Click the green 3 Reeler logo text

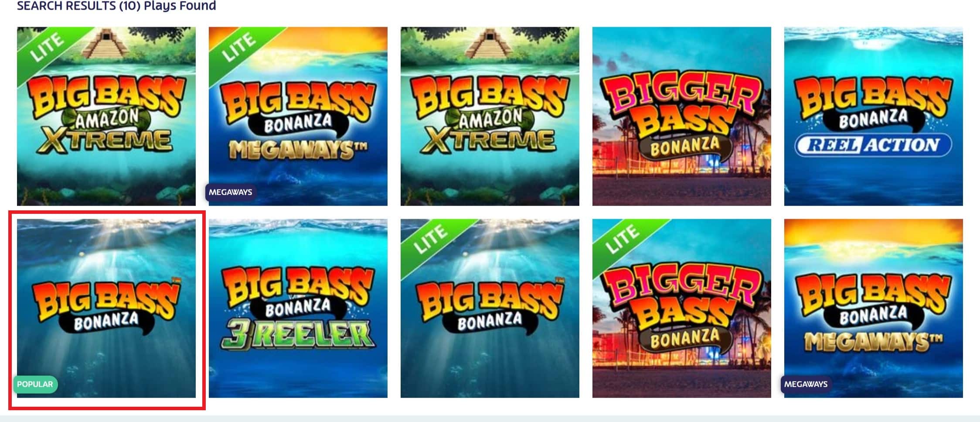pyautogui.click(x=297, y=336)
